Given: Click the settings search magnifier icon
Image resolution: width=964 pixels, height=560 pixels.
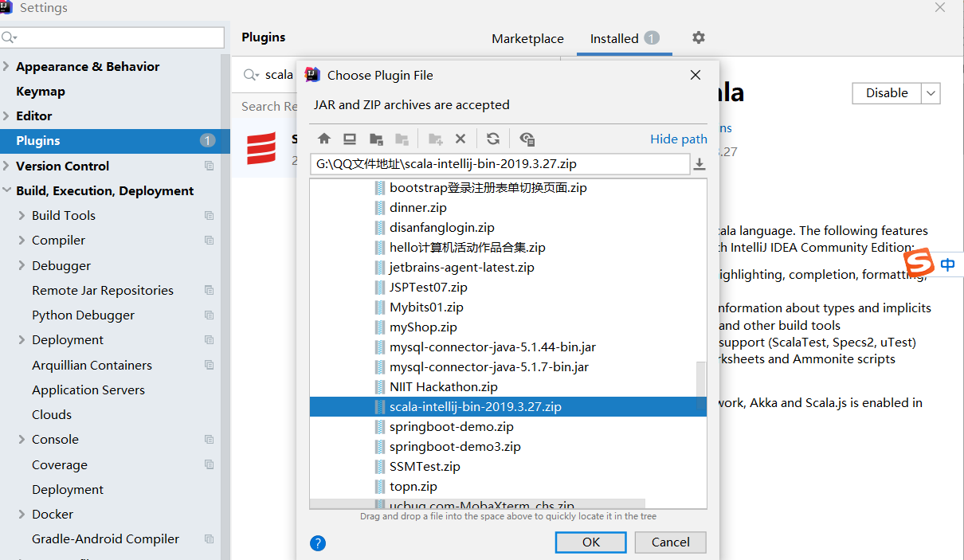Looking at the screenshot, I should point(10,37).
